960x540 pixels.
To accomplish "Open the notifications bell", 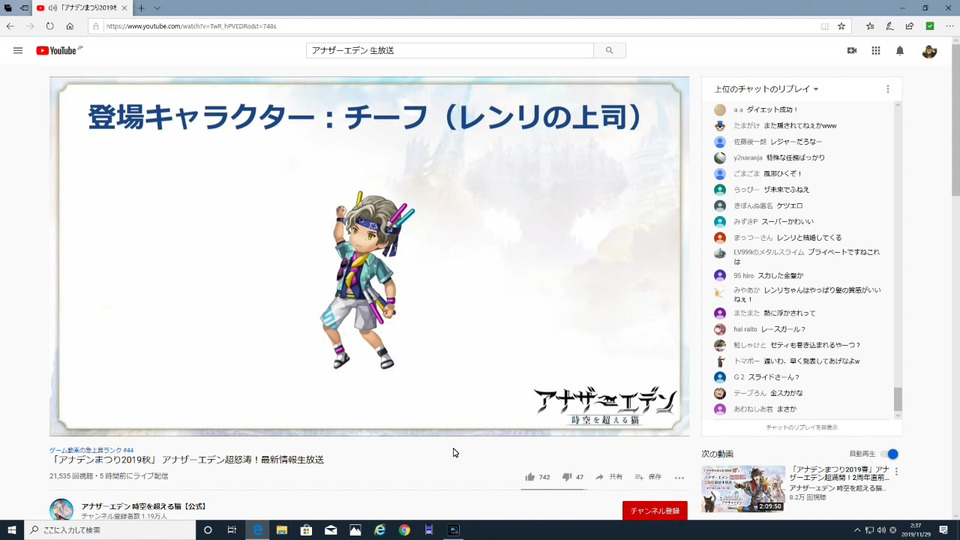I will point(899,50).
